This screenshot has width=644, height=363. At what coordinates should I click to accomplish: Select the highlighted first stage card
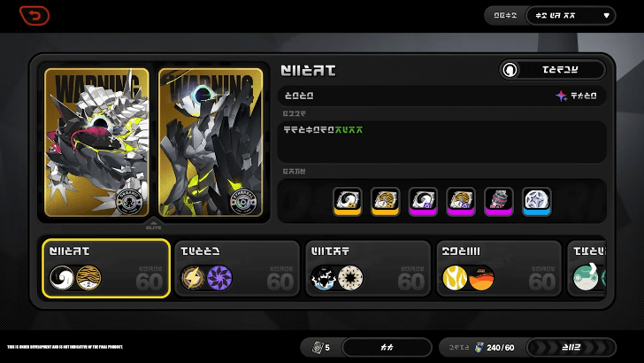point(106,268)
